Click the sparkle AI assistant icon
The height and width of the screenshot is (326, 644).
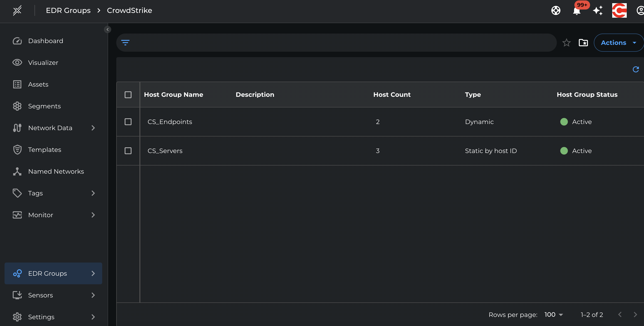tap(598, 10)
